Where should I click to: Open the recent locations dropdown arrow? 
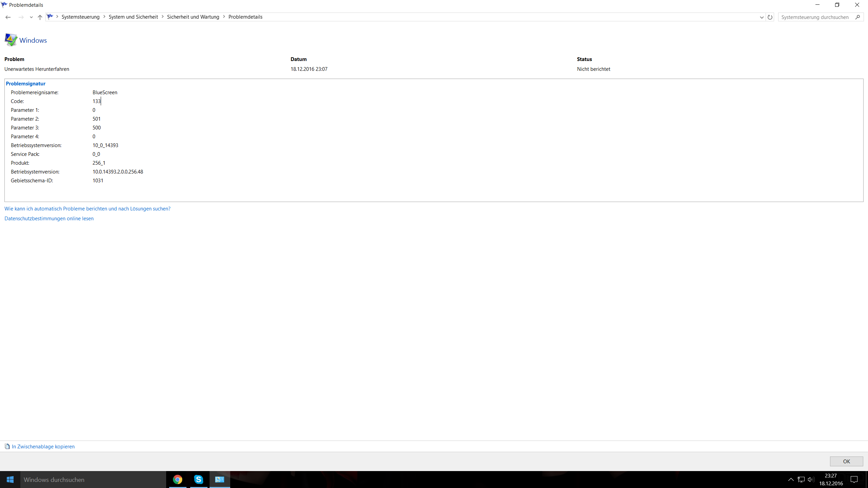click(31, 17)
